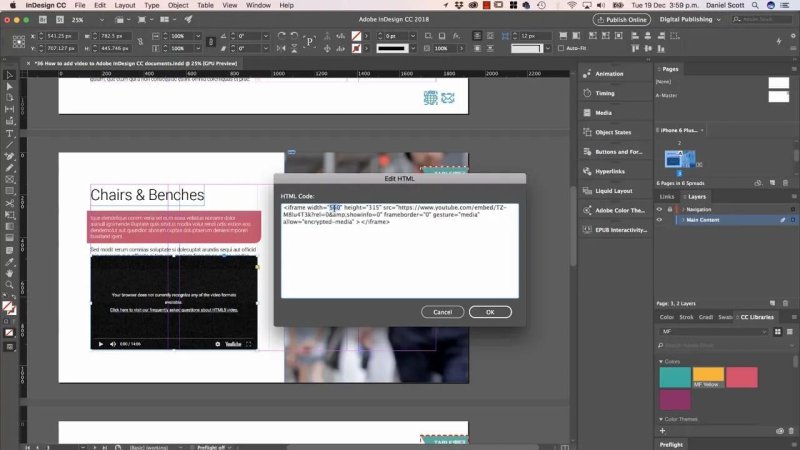Toggle constrain proportions for width and height
800x450 pixels.
pos(140,42)
